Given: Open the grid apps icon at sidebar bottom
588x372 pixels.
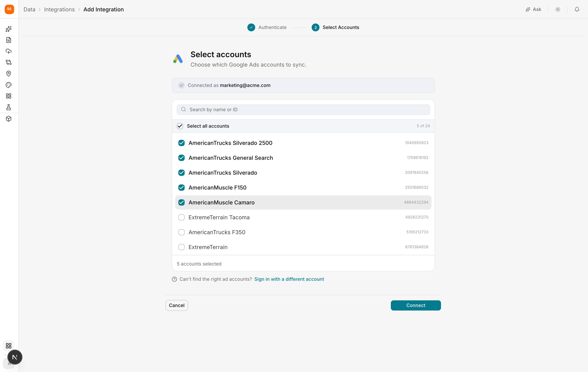Looking at the screenshot, I should 9,346.
